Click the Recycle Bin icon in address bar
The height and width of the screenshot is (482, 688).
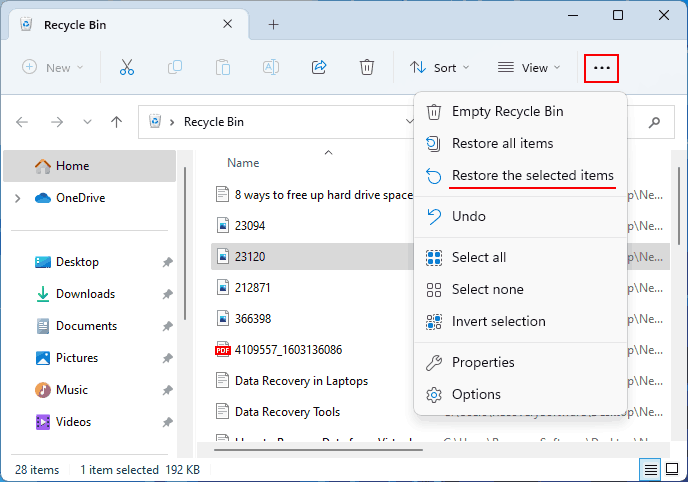click(x=155, y=121)
